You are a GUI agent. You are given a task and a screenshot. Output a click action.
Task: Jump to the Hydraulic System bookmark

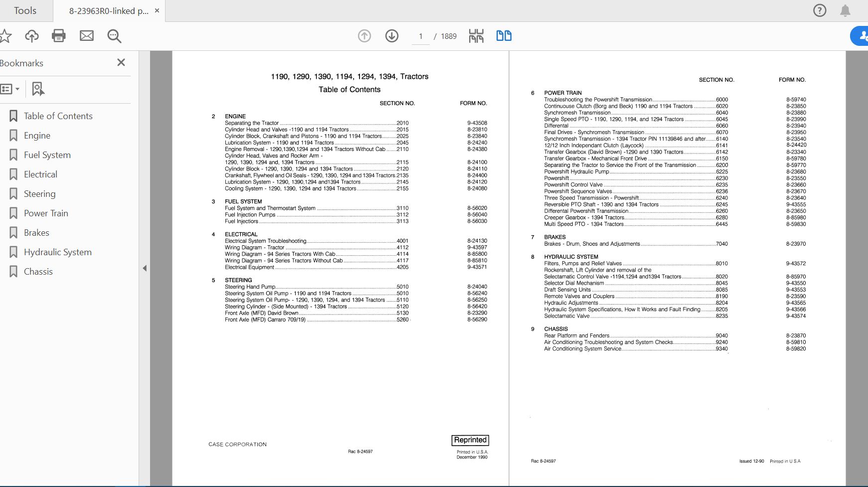click(58, 252)
